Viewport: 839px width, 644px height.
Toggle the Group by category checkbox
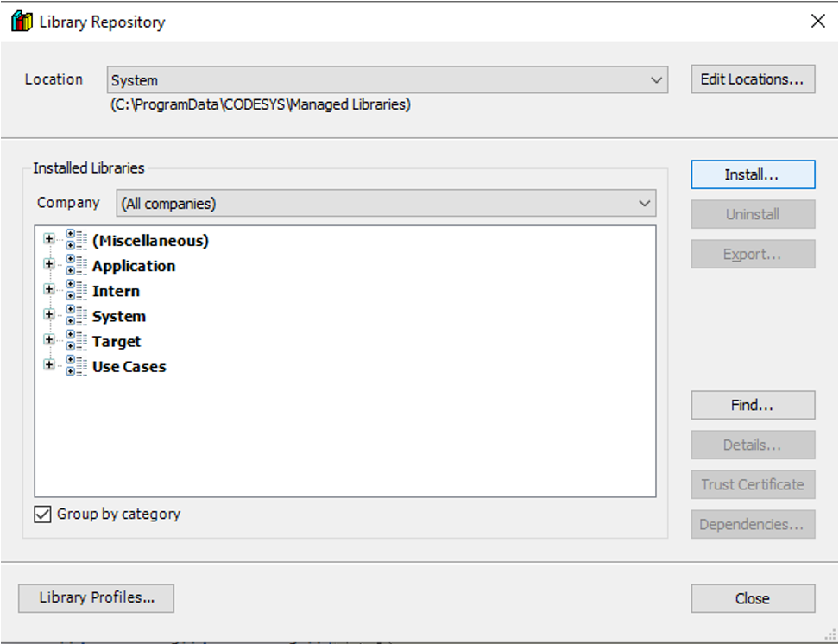(43, 515)
